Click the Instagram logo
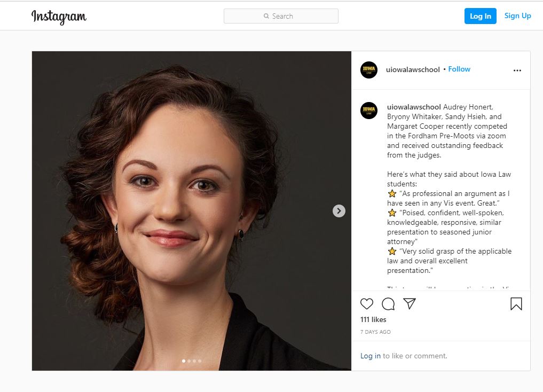The image size is (543, 392). pyautogui.click(x=59, y=17)
